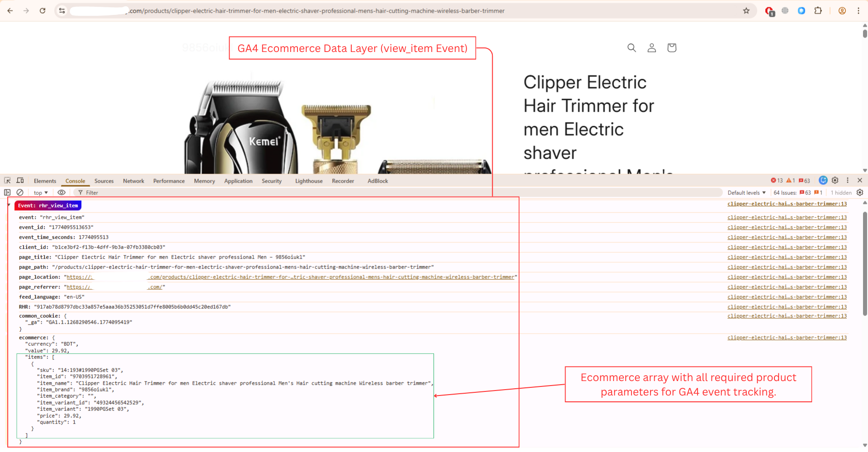
Task: Show the console sidebar
Action: point(7,192)
